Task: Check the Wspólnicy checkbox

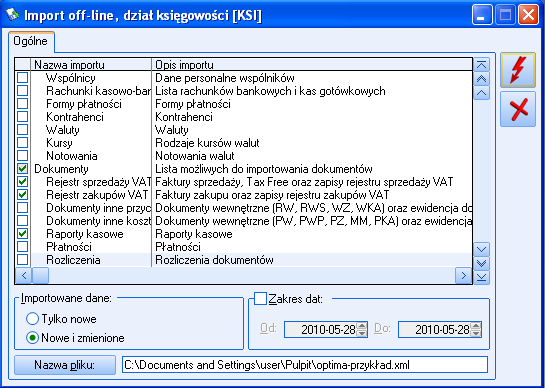Action: pyautogui.click(x=23, y=78)
